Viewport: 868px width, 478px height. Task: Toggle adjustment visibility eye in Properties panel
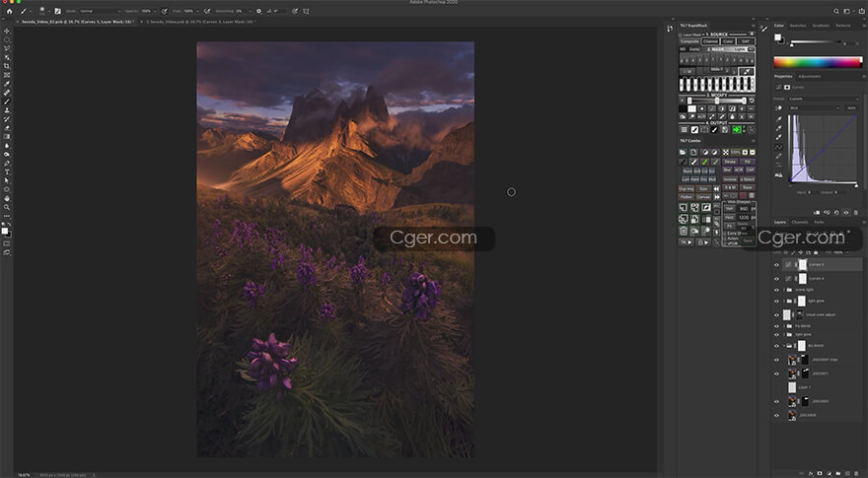[846, 213]
